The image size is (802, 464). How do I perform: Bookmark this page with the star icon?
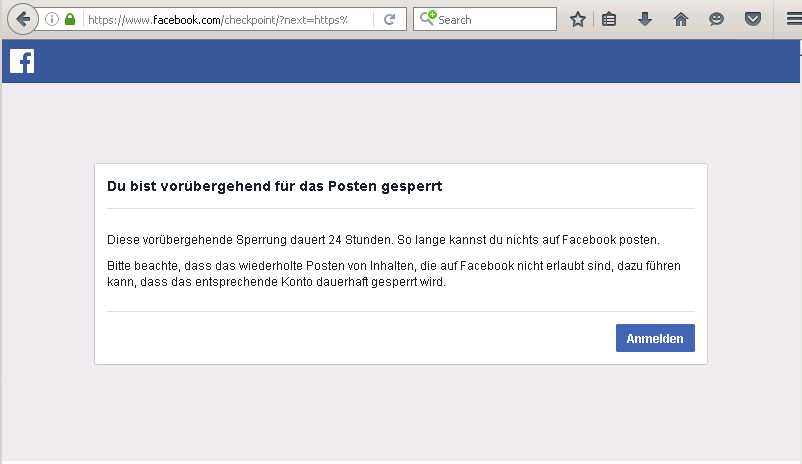pos(577,19)
